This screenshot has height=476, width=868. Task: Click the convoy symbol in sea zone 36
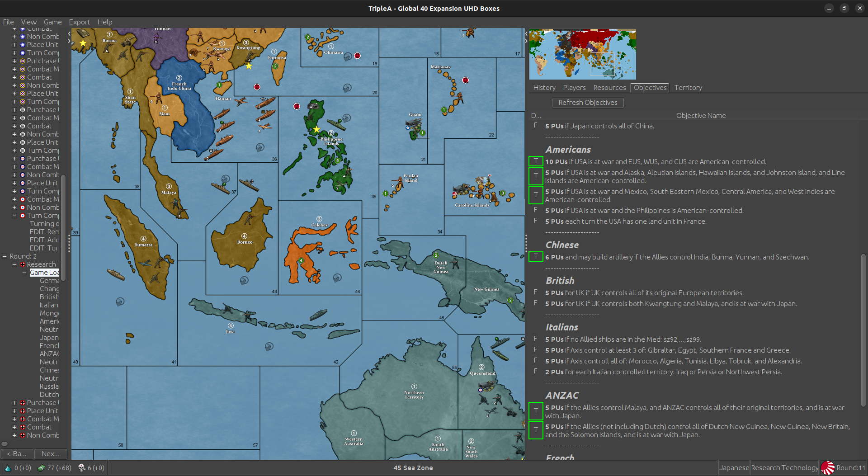260,147
